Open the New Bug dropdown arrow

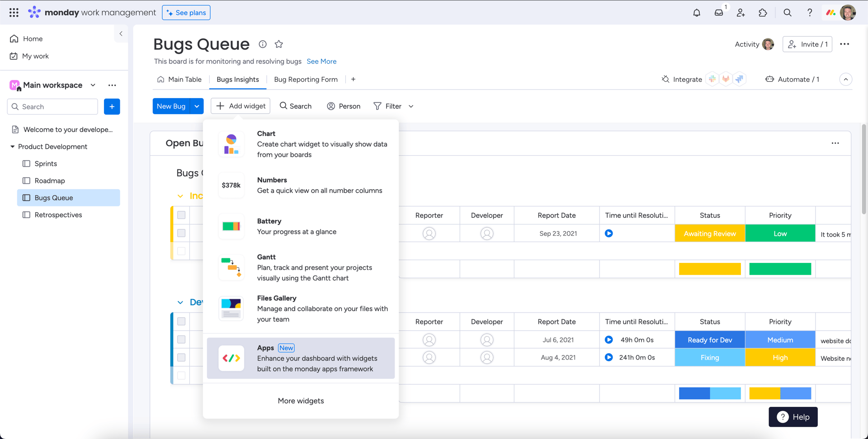pos(197,106)
